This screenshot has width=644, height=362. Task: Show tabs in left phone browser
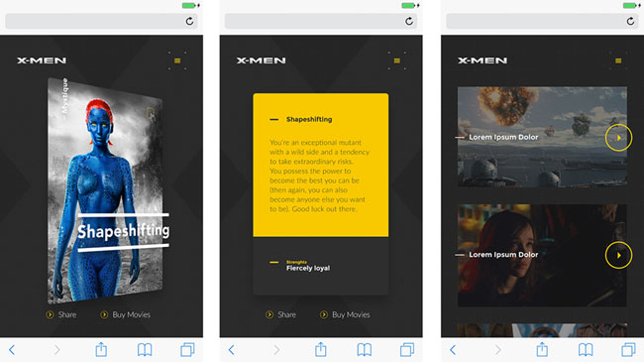click(187, 350)
